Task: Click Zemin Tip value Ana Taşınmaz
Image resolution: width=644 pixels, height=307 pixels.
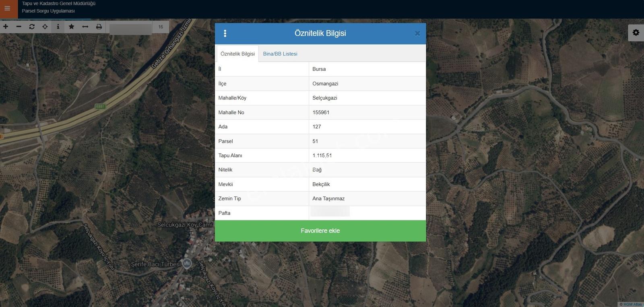Action: (x=367, y=198)
